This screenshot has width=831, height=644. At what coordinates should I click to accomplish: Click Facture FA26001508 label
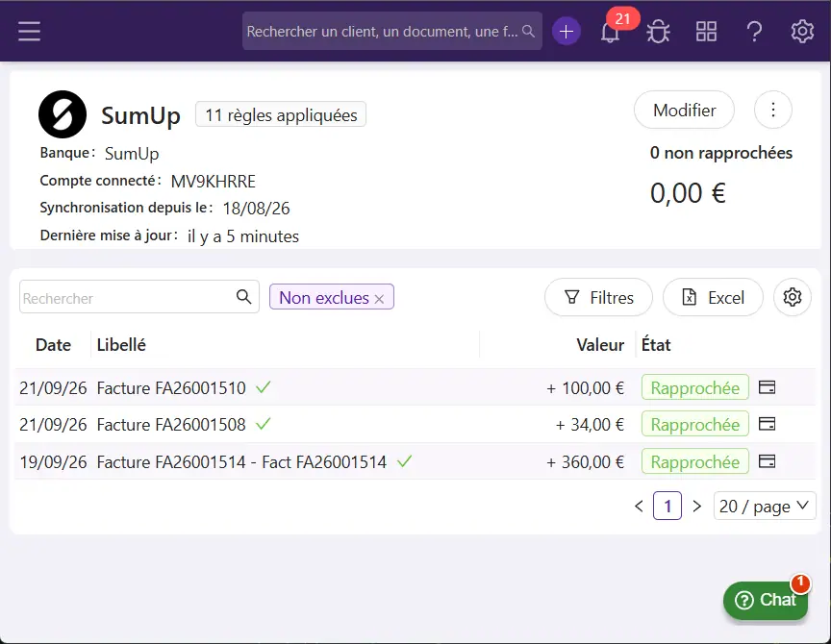coord(171,424)
